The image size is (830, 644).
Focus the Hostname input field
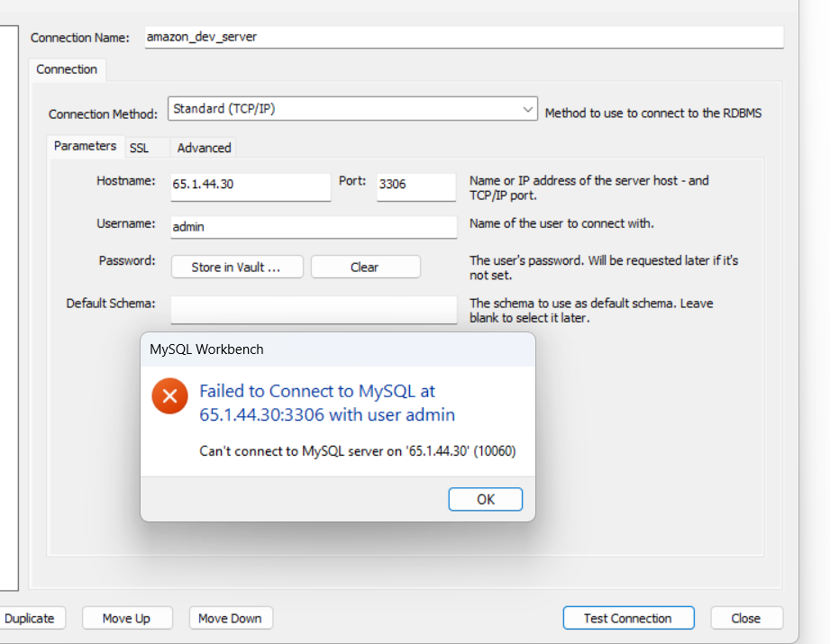click(251, 184)
